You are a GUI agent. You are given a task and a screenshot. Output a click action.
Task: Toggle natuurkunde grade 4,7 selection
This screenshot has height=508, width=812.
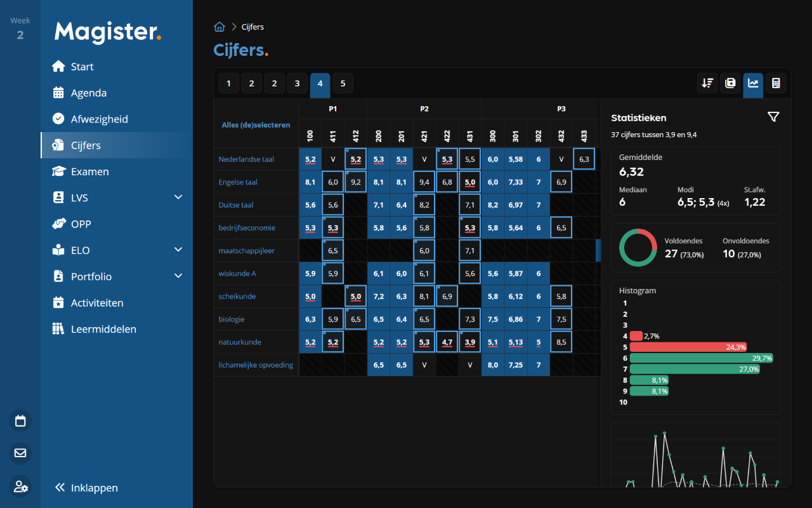click(x=447, y=342)
